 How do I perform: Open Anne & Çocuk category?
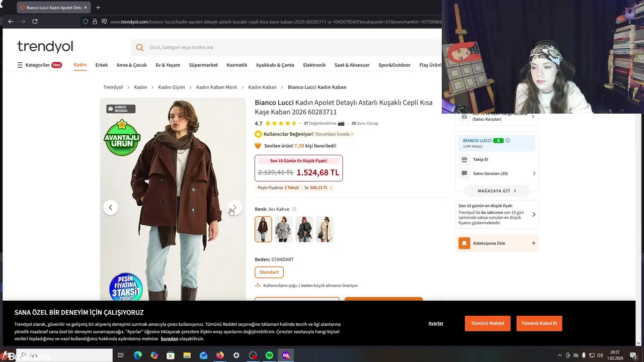[x=132, y=65]
